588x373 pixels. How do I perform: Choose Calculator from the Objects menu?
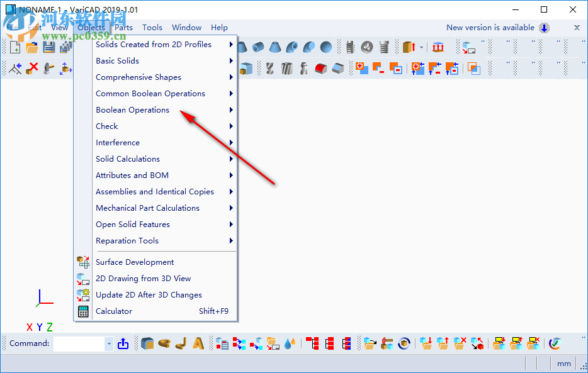[x=114, y=311]
